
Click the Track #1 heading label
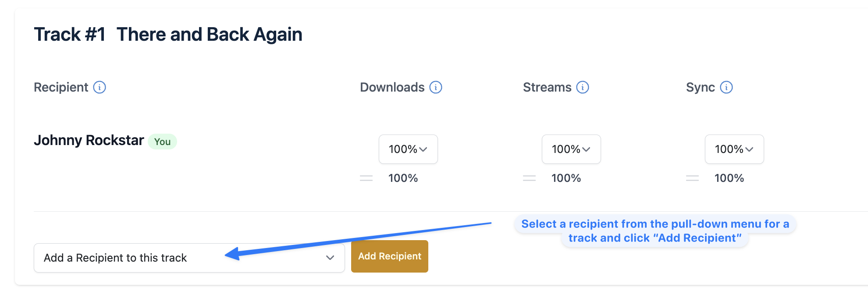pyautogui.click(x=70, y=35)
